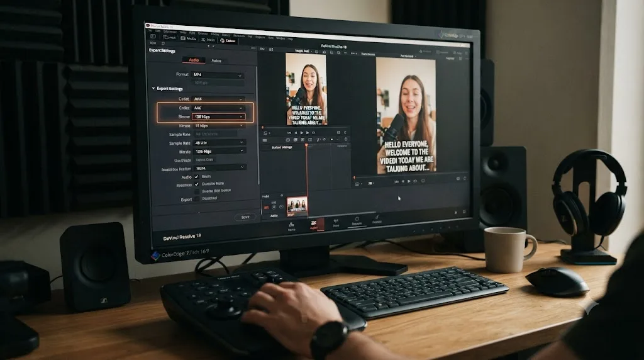644x360 pixels.
Task: Jump to start in the large timeline viewer
Action: pos(396,181)
